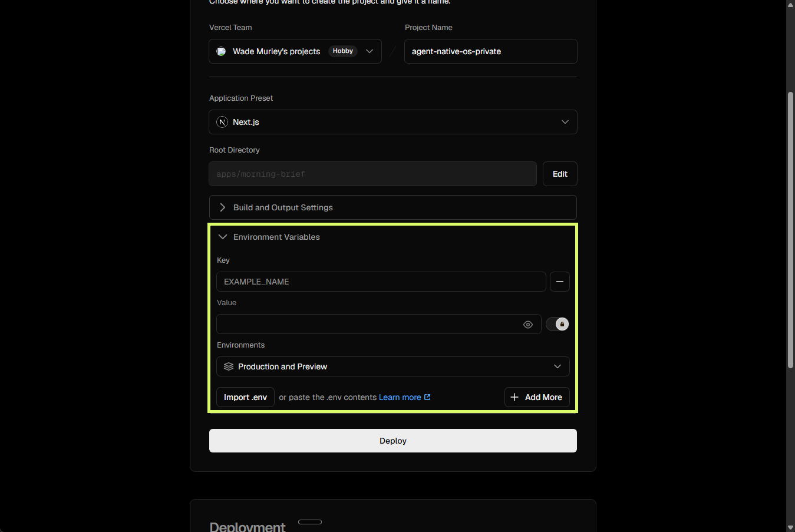Click Add More to add a variable
Screen dimensions: 795x532
[x=537, y=397]
